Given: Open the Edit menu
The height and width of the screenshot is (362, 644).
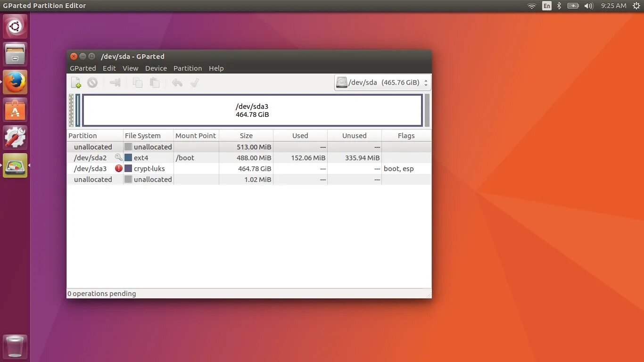Looking at the screenshot, I should tap(109, 68).
